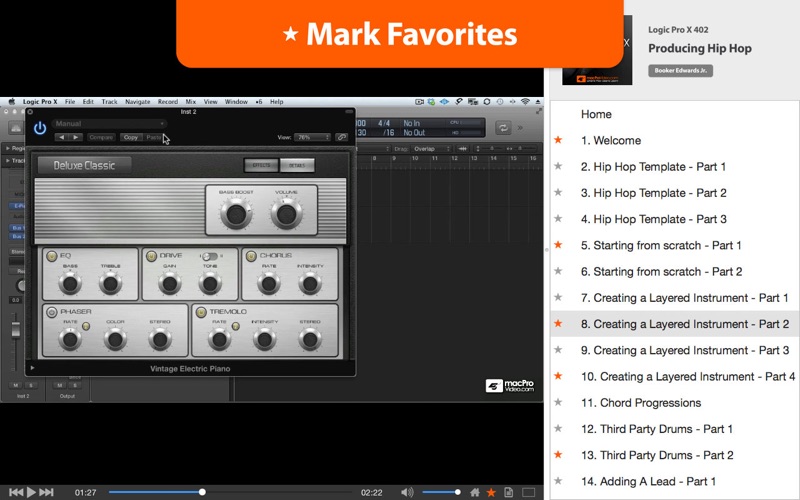The image size is (800, 500).
Task: Toggle favorite star for Layered Instrument Part 1
Action: click(559, 297)
